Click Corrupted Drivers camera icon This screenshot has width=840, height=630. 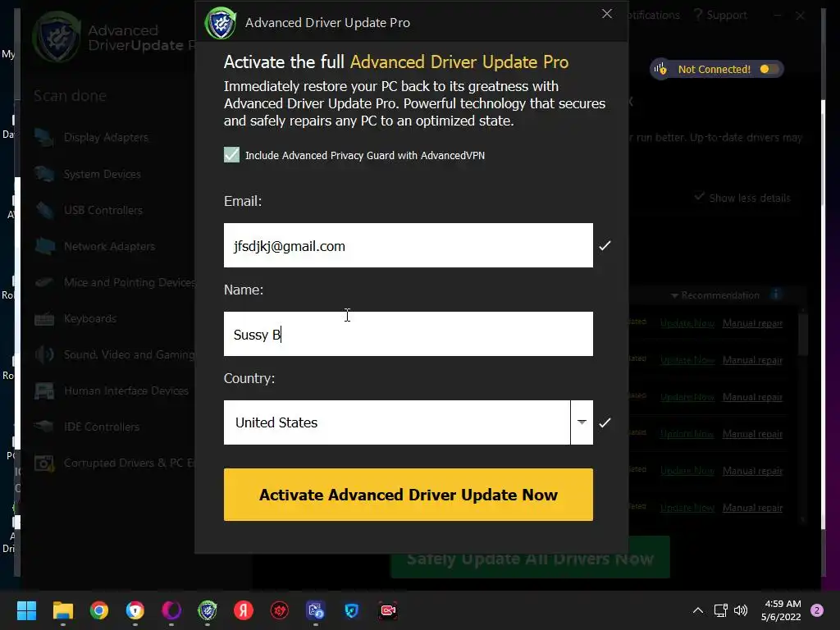[44, 463]
